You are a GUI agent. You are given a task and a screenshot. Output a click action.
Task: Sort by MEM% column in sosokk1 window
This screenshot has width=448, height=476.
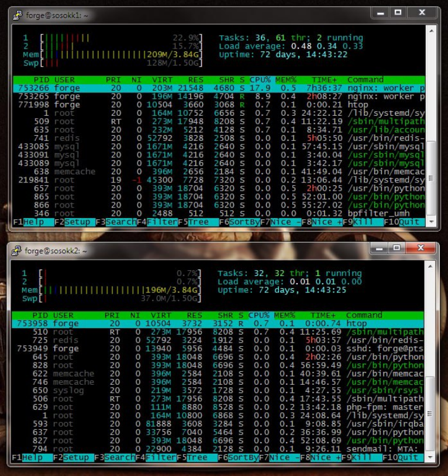click(285, 80)
